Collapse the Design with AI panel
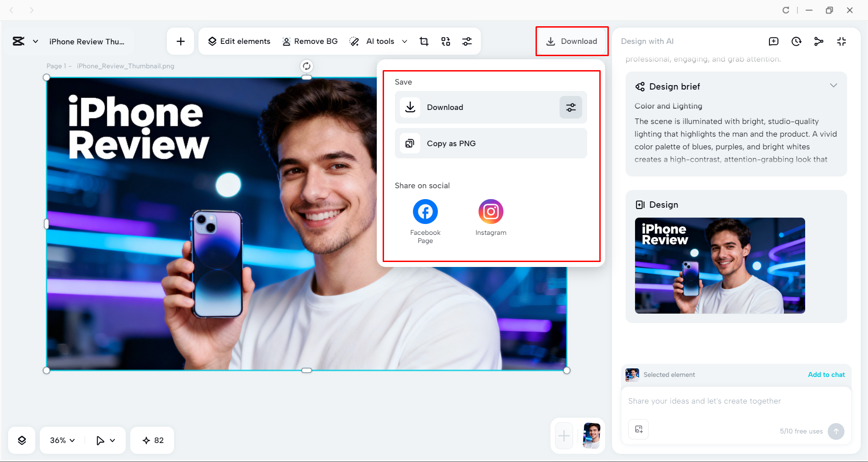This screenshot has height=462, width=868. tap(841, 42)
